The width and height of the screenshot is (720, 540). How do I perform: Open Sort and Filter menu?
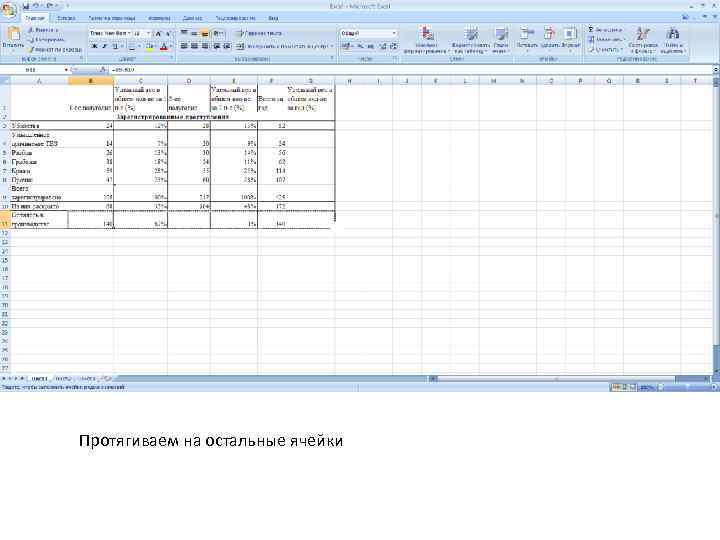[643, 40]
